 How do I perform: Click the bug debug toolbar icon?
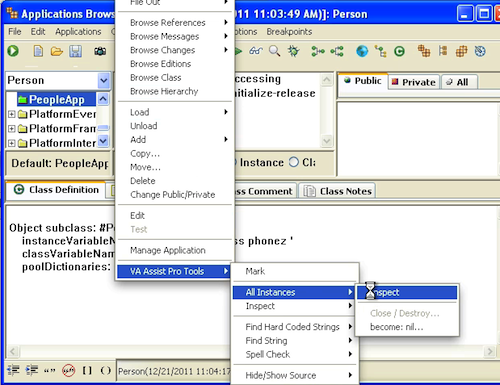coord(294,51)
